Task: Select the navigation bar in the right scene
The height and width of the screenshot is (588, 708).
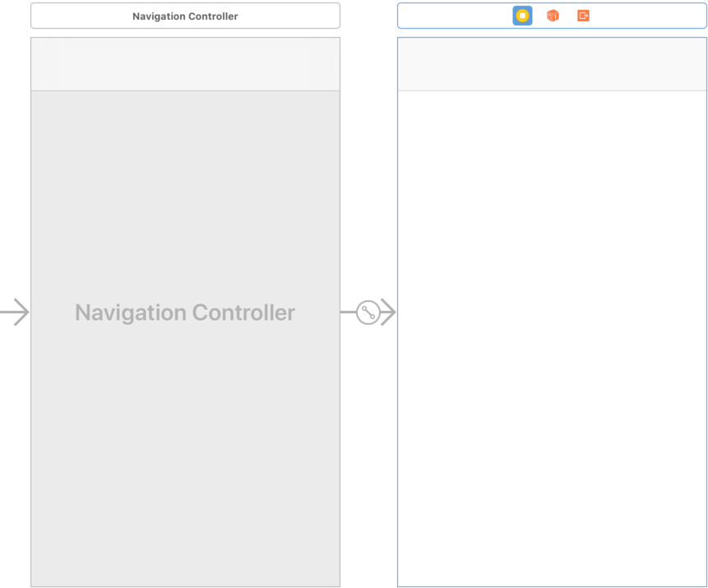Action: [552, 64]
